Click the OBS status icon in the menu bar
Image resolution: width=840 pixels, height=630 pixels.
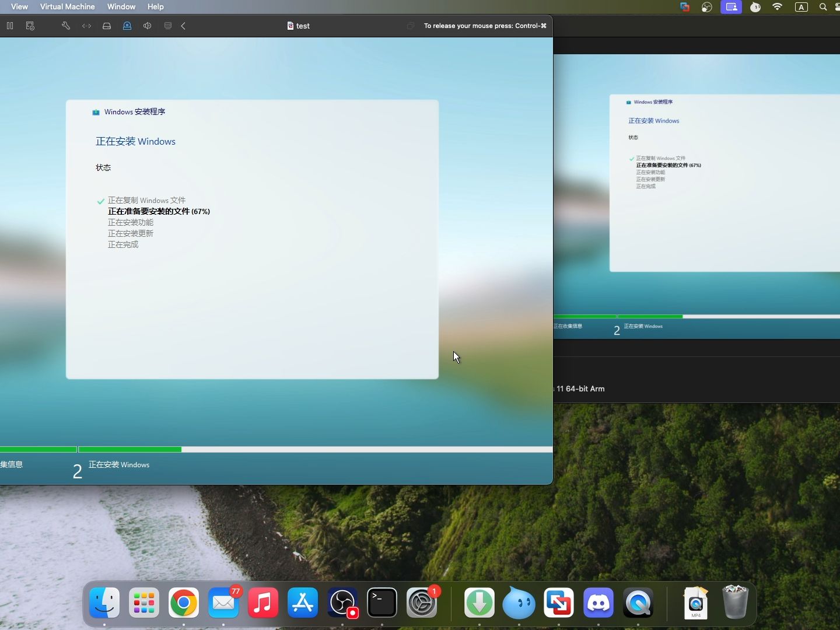coord(707,7)
